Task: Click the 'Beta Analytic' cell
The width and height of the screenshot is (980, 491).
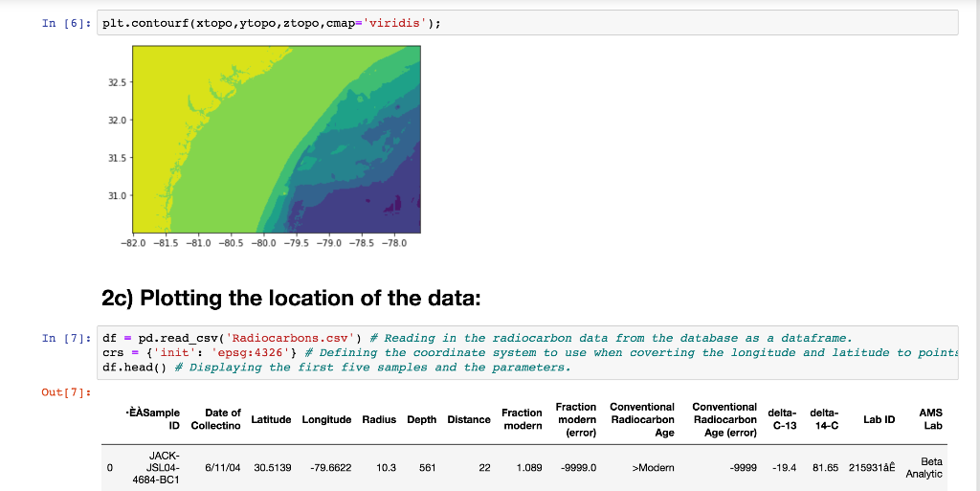Action: [924, 467]
